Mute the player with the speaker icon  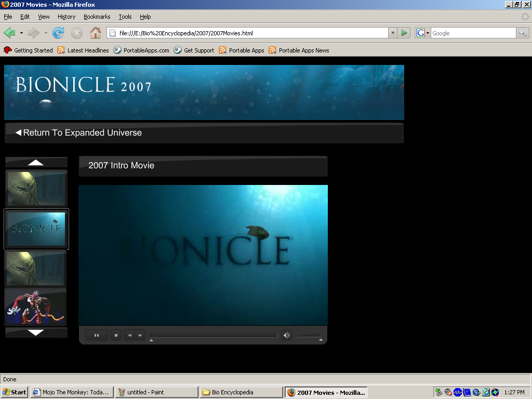[286, 335]
